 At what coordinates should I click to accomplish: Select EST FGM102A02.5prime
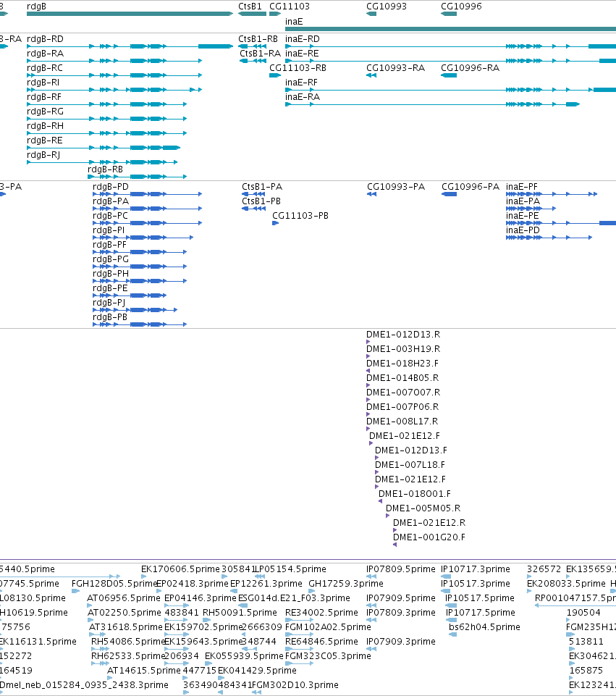click(328, 627)
